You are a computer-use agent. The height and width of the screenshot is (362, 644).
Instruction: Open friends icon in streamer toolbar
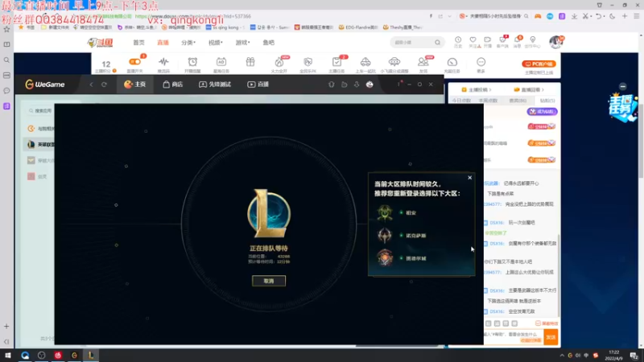423,62
